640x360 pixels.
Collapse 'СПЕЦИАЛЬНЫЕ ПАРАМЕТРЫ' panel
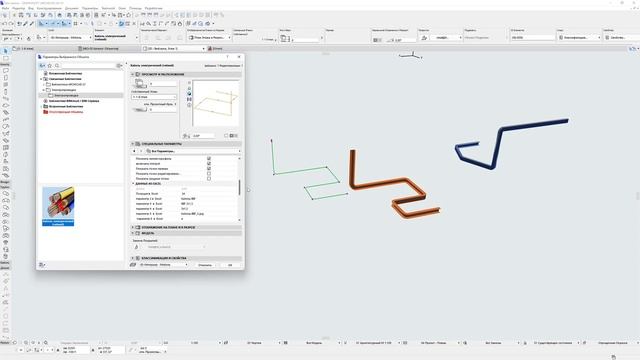coord(133,144)
